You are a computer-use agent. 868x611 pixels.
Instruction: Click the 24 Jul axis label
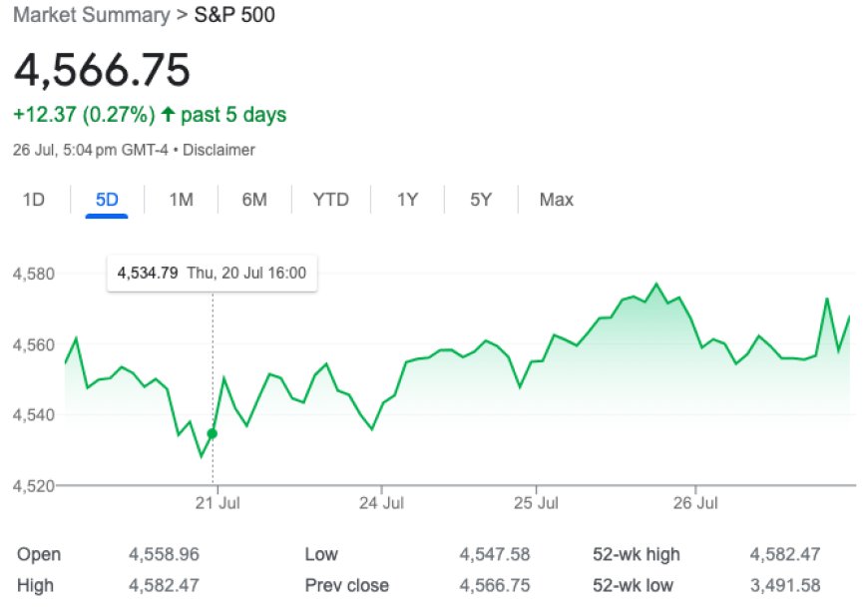382,501
